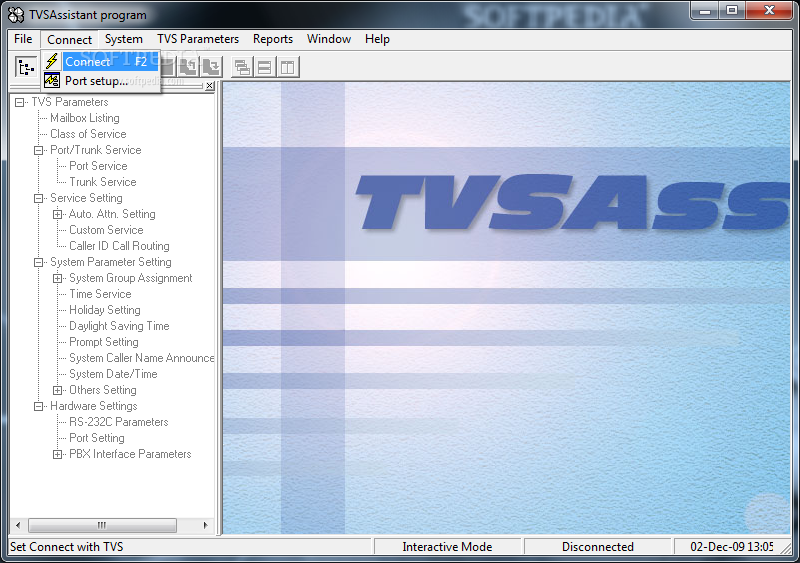Screen dimensions: 800x563
Task: Select Port Setting under Hardware Settings
Action: point(97,438)
